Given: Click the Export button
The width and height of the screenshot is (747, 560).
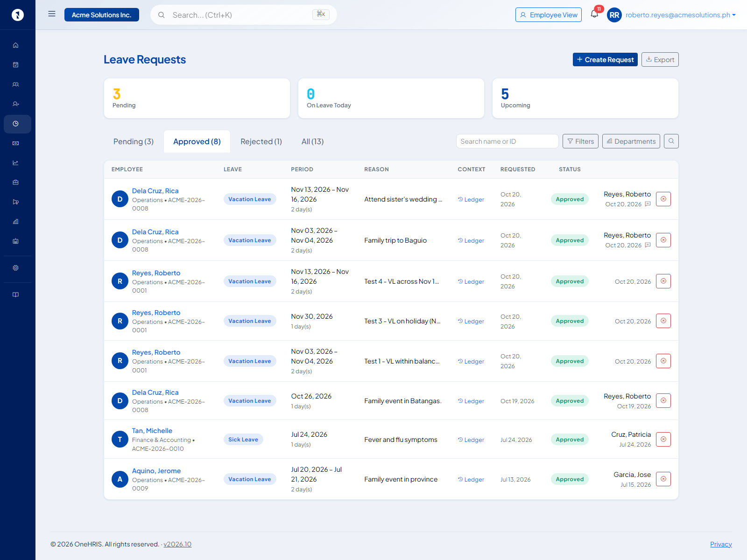Looking at the screenshot, I should 660,59.
